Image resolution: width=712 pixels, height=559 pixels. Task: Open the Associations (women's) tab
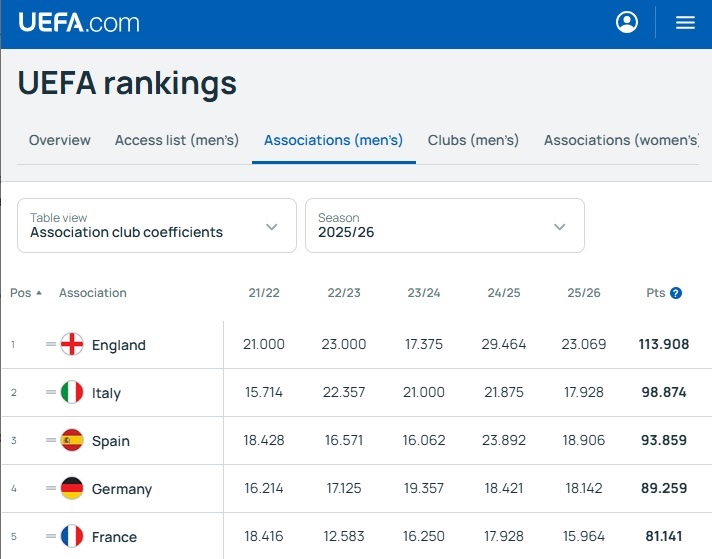coord(621,140)
